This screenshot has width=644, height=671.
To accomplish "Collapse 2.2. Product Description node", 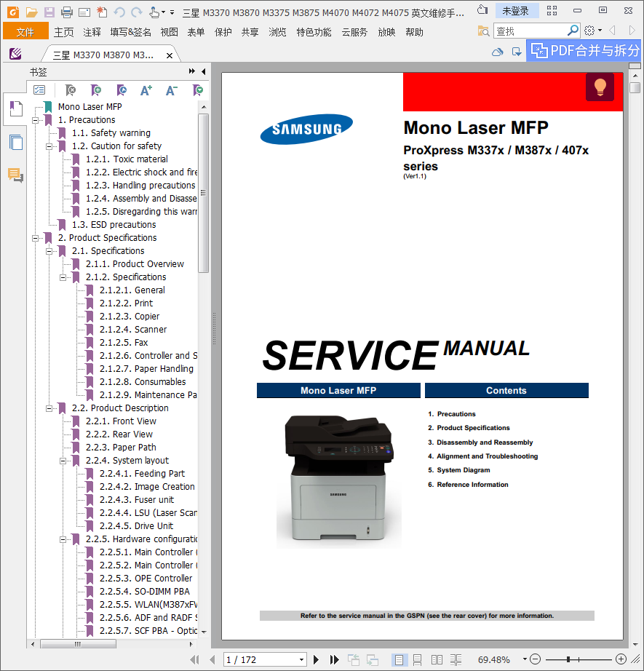I will (x=49, y=408).
